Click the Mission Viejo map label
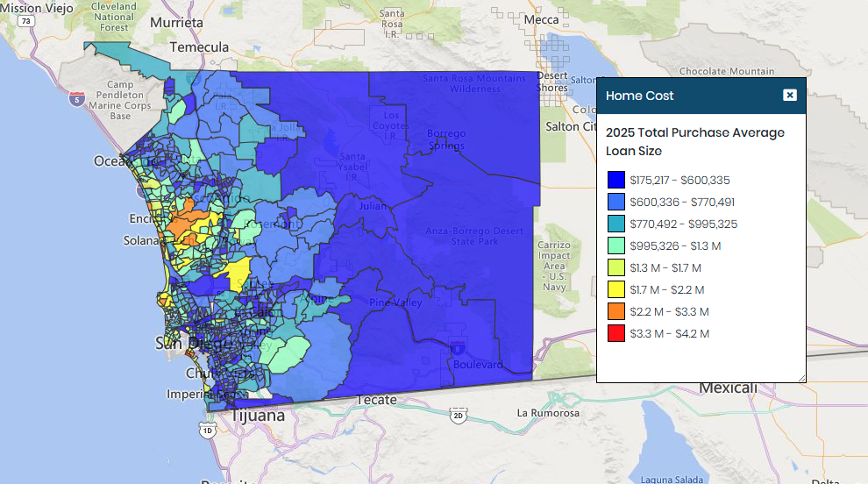 click(37, 8)
